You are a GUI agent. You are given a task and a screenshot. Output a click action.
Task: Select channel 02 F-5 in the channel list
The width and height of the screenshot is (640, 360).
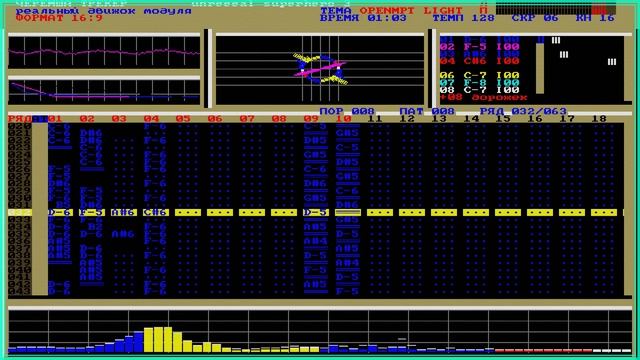480,47
